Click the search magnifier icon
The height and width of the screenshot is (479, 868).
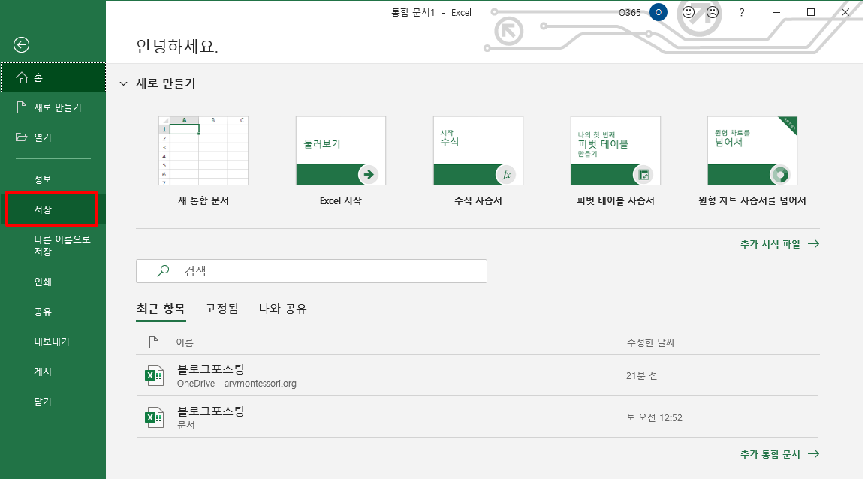(163, 271)
